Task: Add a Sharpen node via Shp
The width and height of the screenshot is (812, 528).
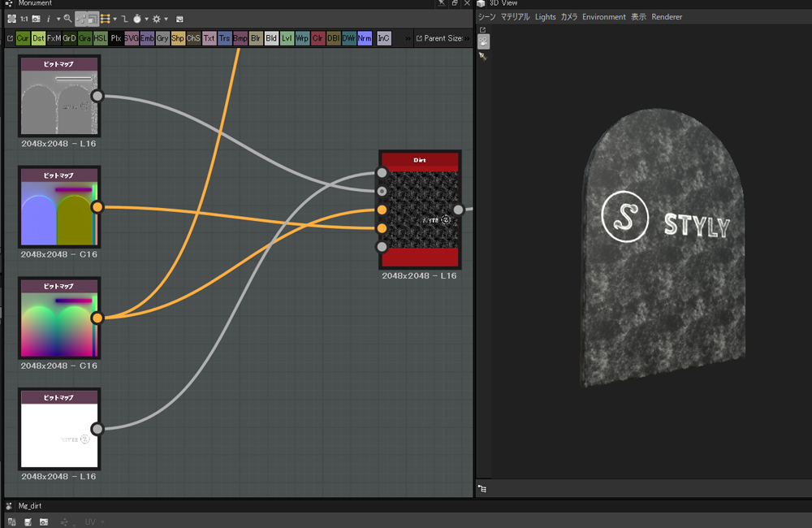Action: 178,38
